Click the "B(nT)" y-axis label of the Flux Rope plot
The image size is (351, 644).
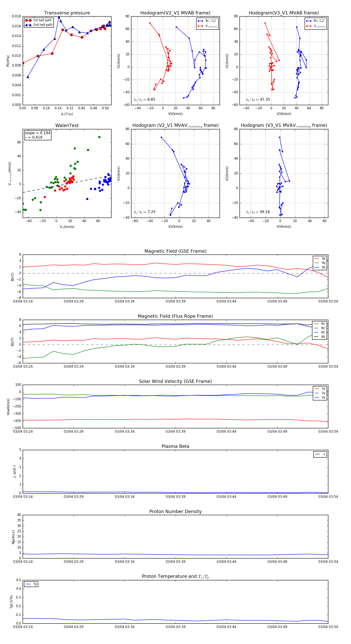[12, 342]
